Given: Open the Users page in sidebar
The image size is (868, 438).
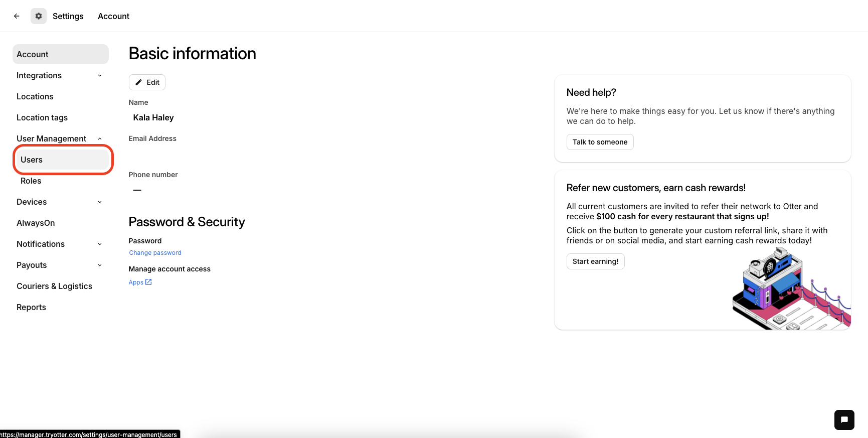Looking at the screenshot, I should click(x=32, y=160).
